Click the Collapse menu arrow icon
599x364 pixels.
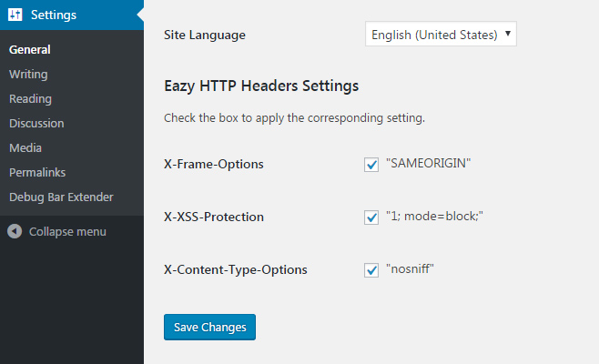[x=15, y=231]
